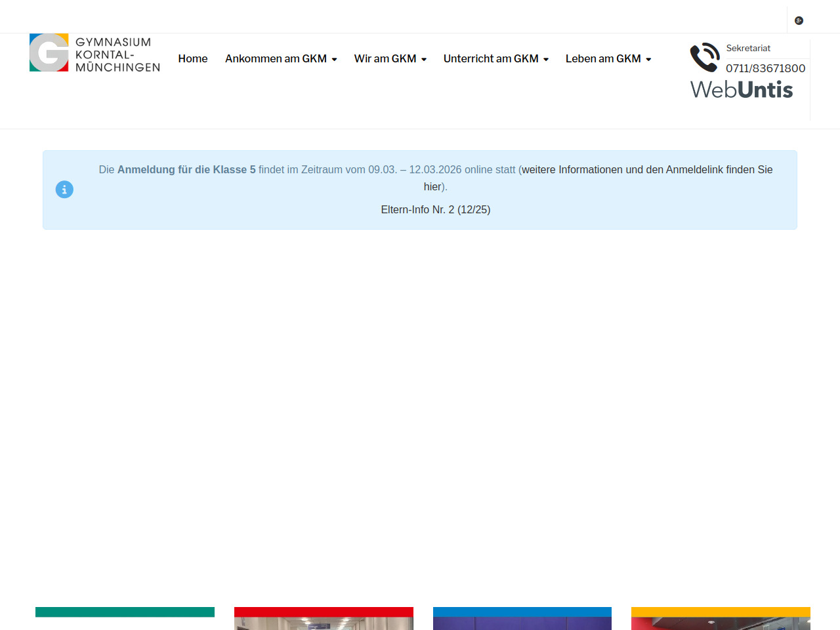Click the Gymnasium Korntal-Münchingen name text
Image resolution: width=840 pixels, height=630 pixels.
coord(117,54)
